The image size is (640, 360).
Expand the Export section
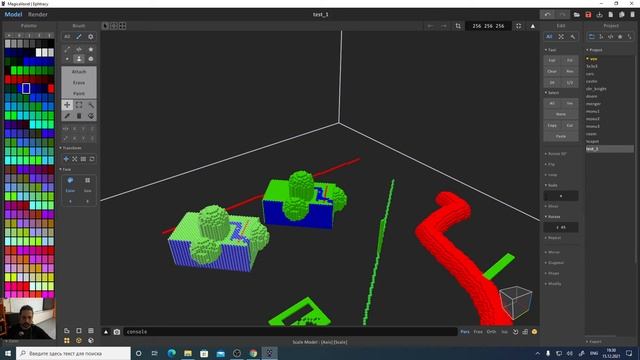pyautogui.click(x=595, y=342)
